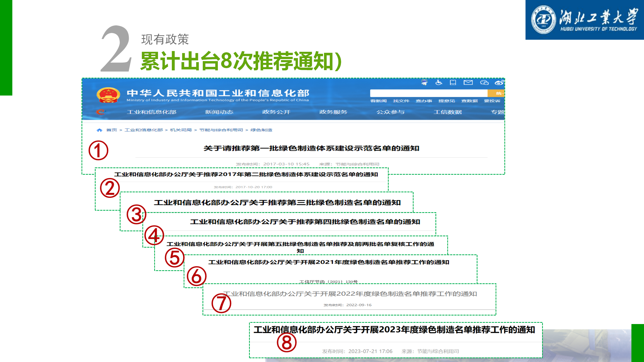Open the 找文件 quick link
This screenshot has width=644, height=362.
pos(401,101)
